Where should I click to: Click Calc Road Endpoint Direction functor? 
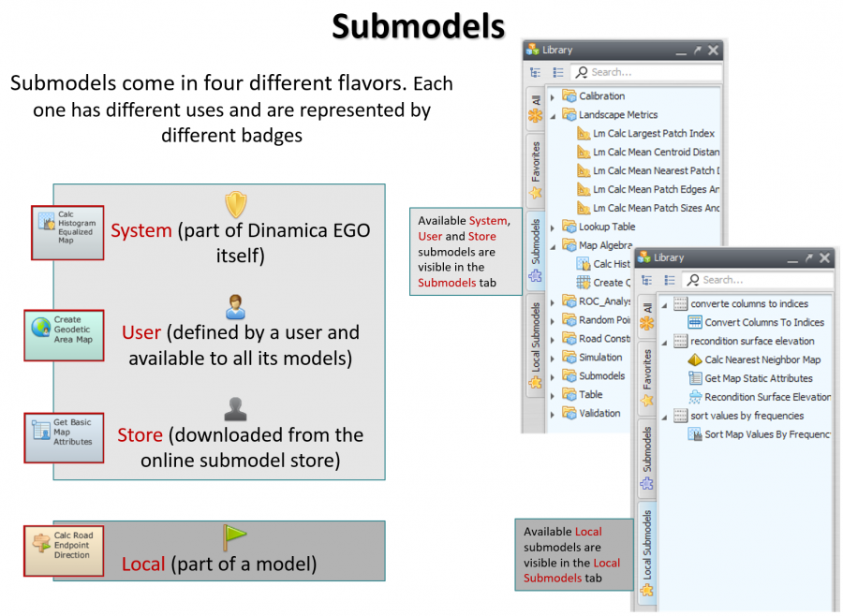coord(63,550)
